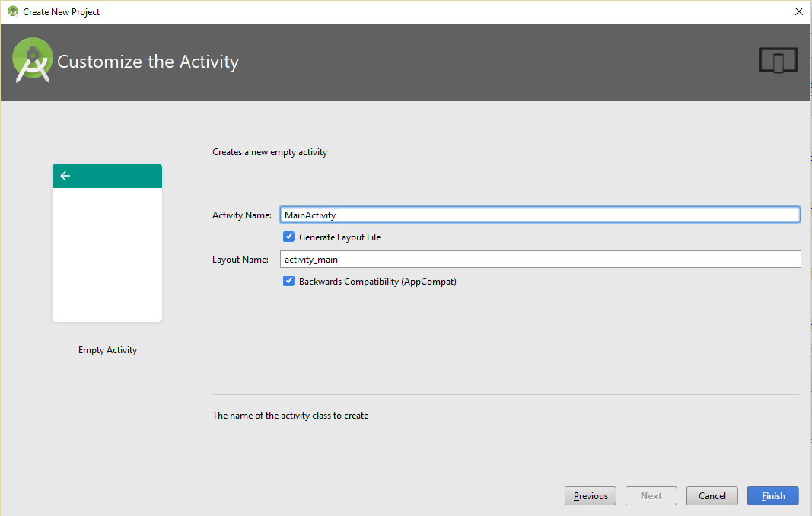Click the Empty Activity label below the preview
Image resolution: width=812 pixels, height=516 pixels.
point(107,350)
